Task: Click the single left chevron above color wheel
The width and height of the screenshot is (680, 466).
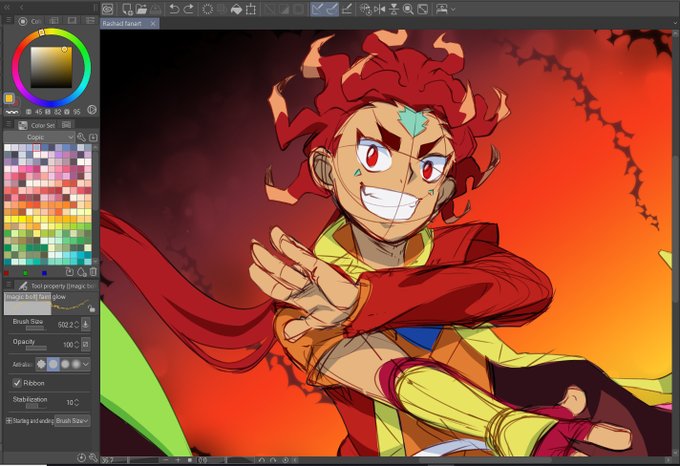Action: coord(21,7)
